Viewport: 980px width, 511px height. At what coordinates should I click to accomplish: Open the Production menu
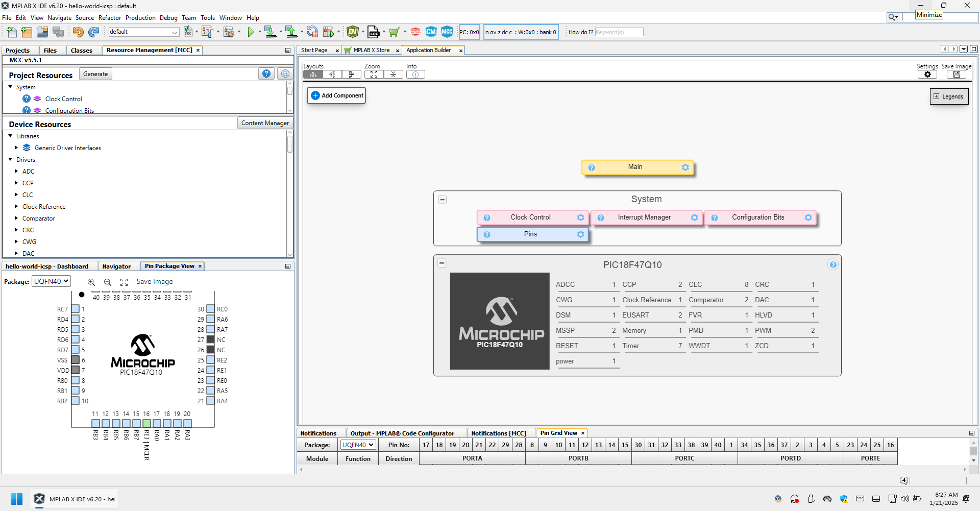(x=140, y=18)
